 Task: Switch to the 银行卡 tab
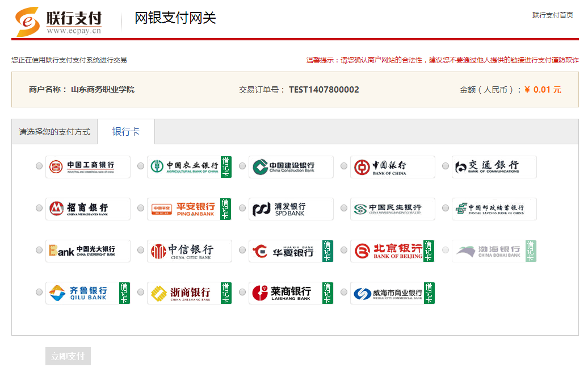click(x=126, y=132)
